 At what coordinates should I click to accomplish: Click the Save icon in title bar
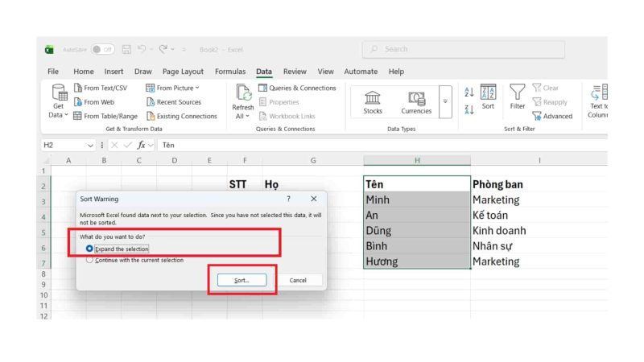pyautogui.click(x=126, y=50)
